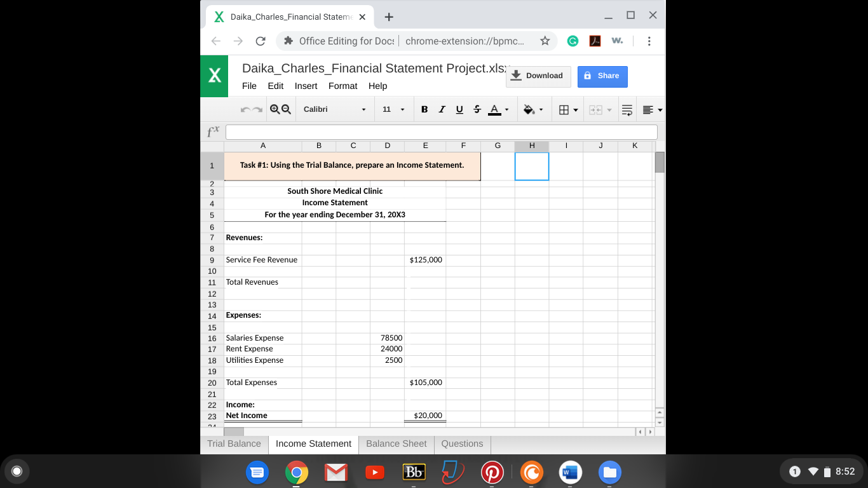The width and height of the screenshot is (868, 488).
Task: Toggle italic formatting
Action: point(442,109)
